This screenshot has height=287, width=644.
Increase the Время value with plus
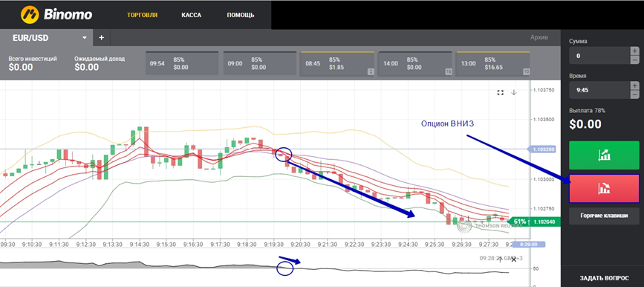[x=634, y=86]
